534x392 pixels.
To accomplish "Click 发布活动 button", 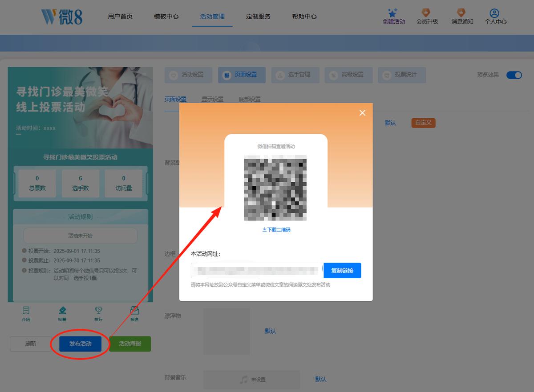I will coord(80,344).
